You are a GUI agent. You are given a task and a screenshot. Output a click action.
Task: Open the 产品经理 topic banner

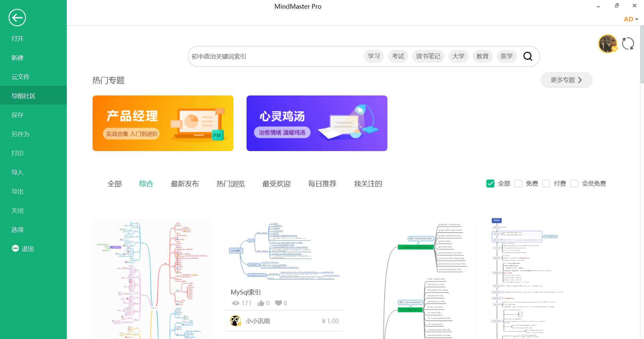point(163,123)
